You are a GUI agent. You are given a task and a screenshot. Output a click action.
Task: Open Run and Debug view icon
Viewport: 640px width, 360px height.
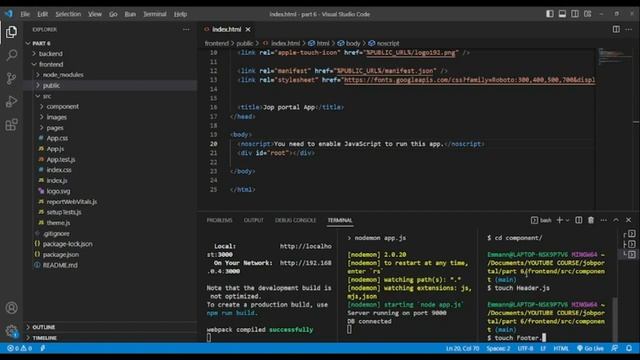pyautogui.click(x=11, y=102)
